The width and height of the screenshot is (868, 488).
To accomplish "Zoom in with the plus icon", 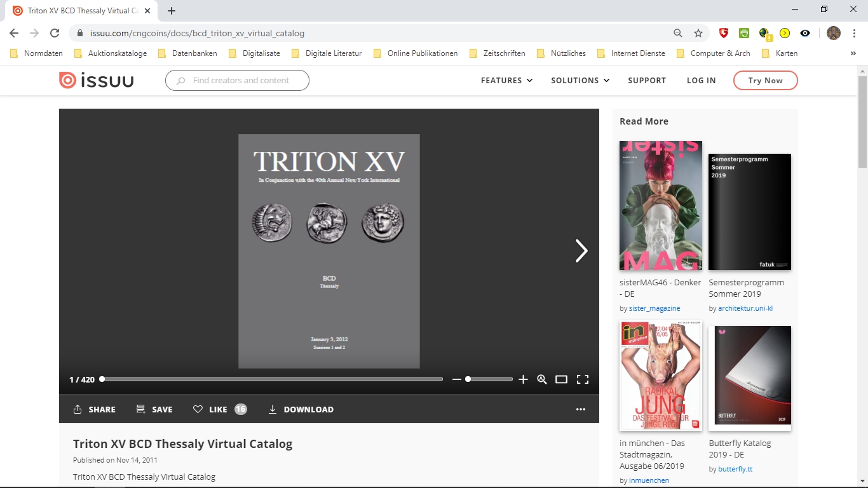I will 523,379.
